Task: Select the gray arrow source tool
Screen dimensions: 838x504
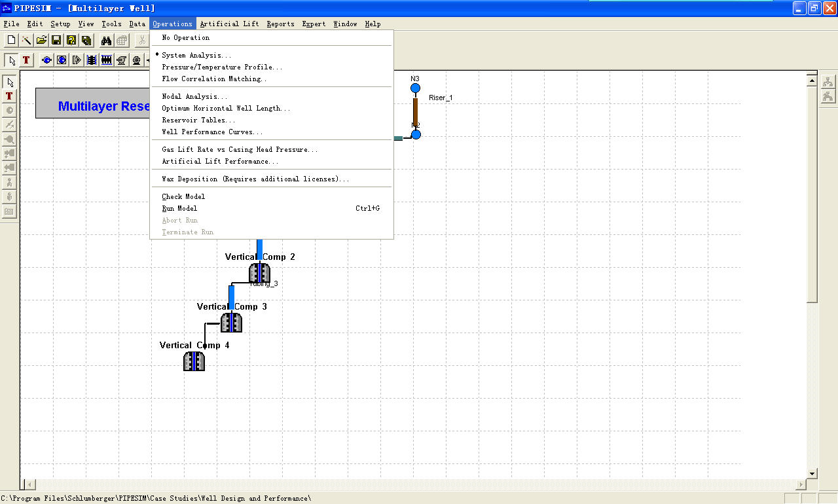Action: click(77, 60)
